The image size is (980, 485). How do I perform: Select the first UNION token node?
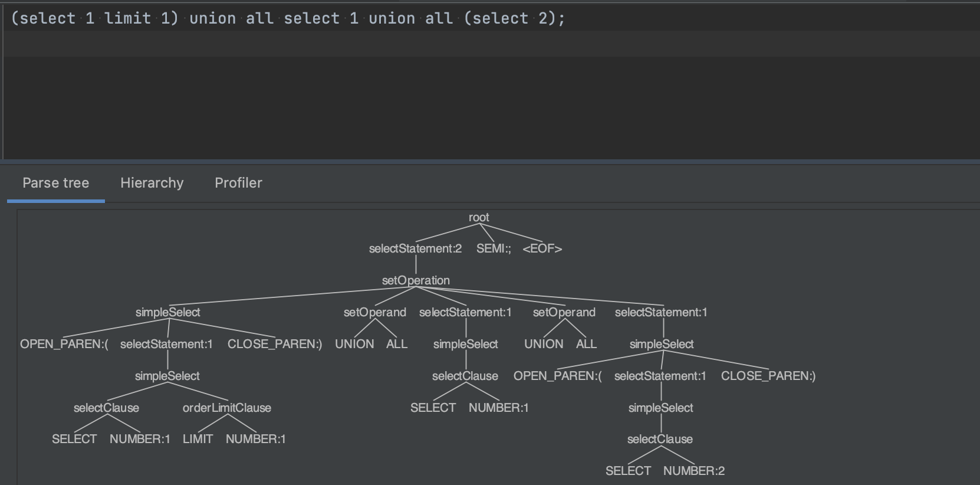point(354,344)
